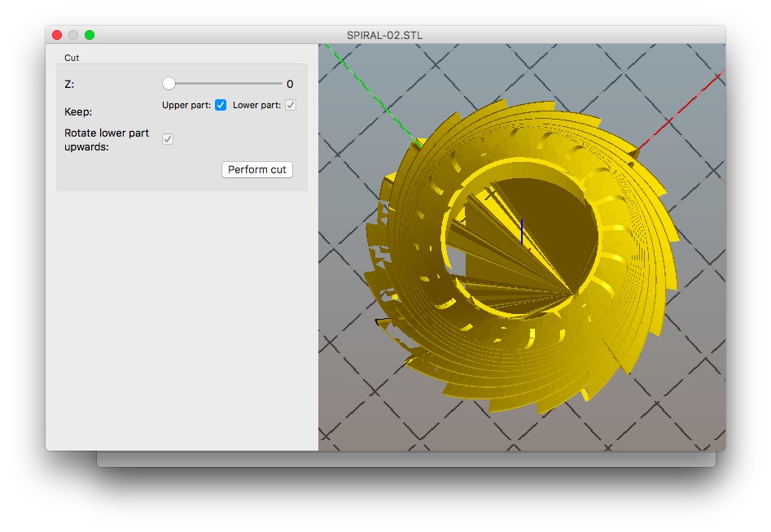
Task: Click the Rotate lower part upwards label
Action: tap(107, 139)
